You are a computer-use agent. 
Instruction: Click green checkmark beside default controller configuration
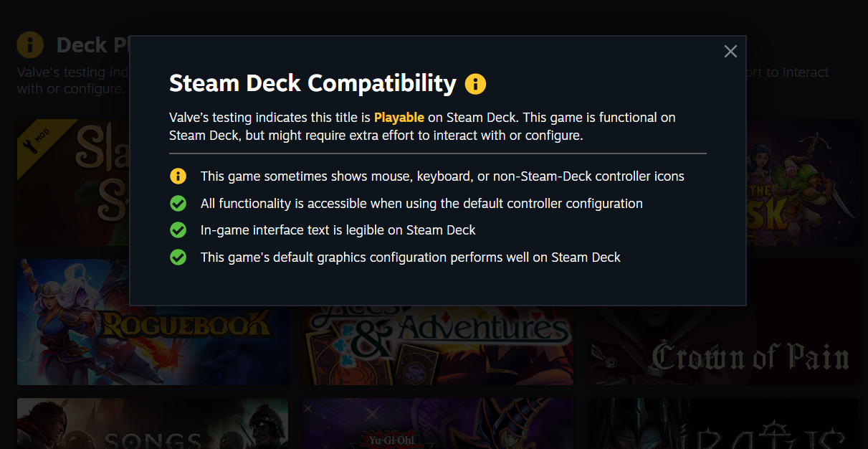click(x=178, y=204)
